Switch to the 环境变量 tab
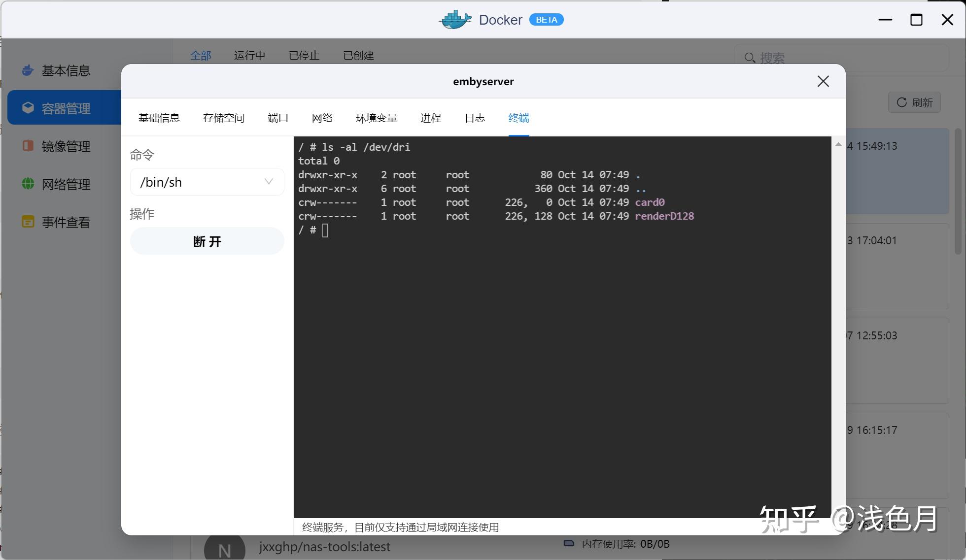The width and height of the screenshot is (966, 560). pyautogui.click(x=377, y=118)
